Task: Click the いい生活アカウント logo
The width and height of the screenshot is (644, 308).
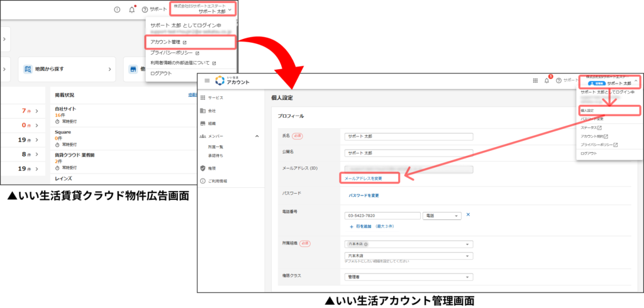Action: point(233,80)
